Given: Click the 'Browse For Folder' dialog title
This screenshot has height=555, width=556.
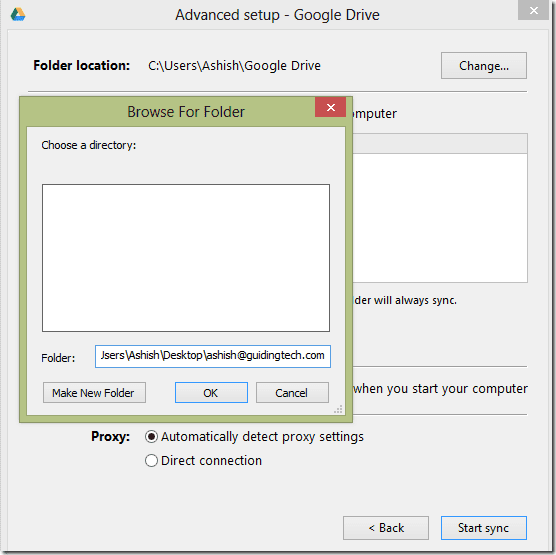Looking at the screenshot, I should point(186,112).
